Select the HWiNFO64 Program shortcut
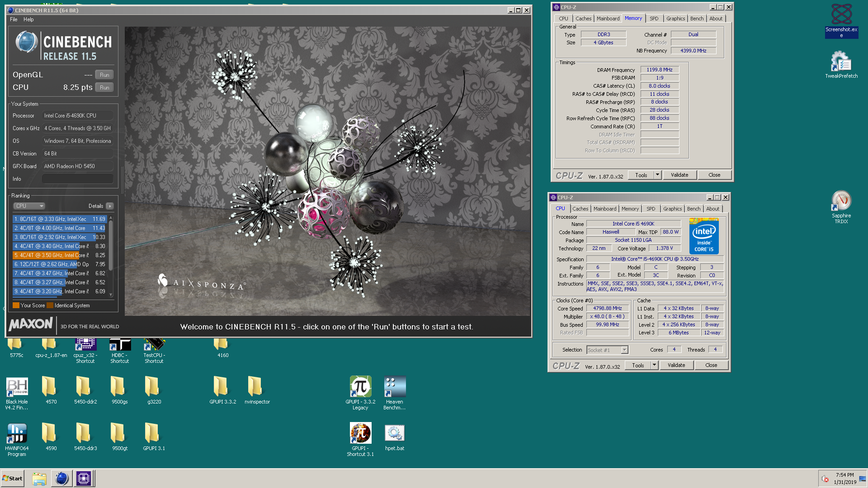Screen dimensions: 868x488 17,439
